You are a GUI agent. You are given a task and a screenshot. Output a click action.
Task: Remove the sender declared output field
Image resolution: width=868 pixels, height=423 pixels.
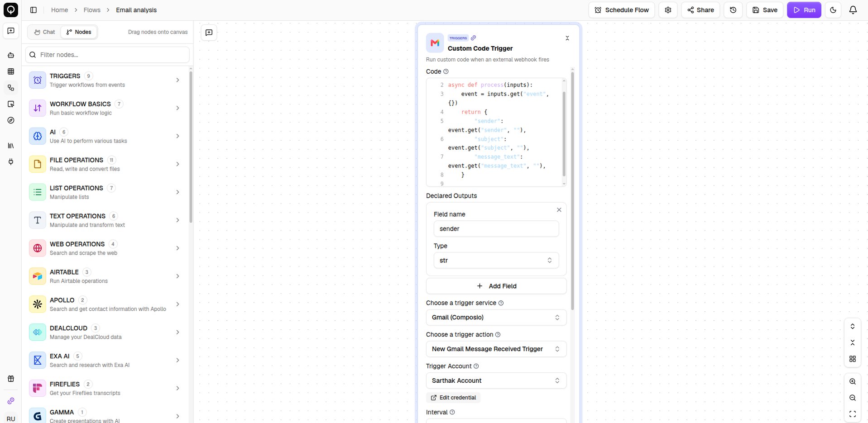[559, 210]
